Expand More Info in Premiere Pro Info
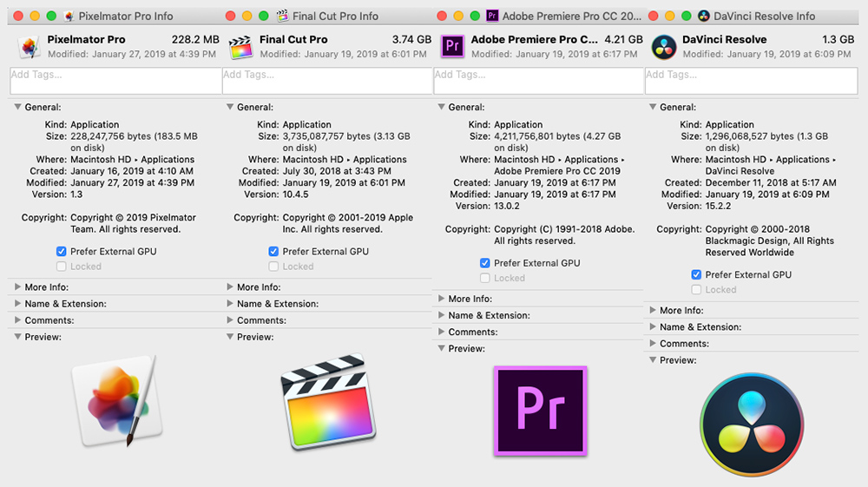868x487 pixels. pos(441,299)
